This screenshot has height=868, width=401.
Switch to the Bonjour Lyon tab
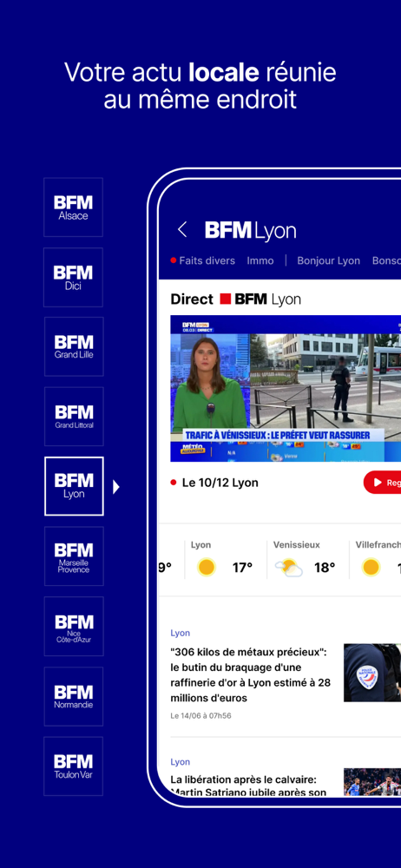[328, 260]
